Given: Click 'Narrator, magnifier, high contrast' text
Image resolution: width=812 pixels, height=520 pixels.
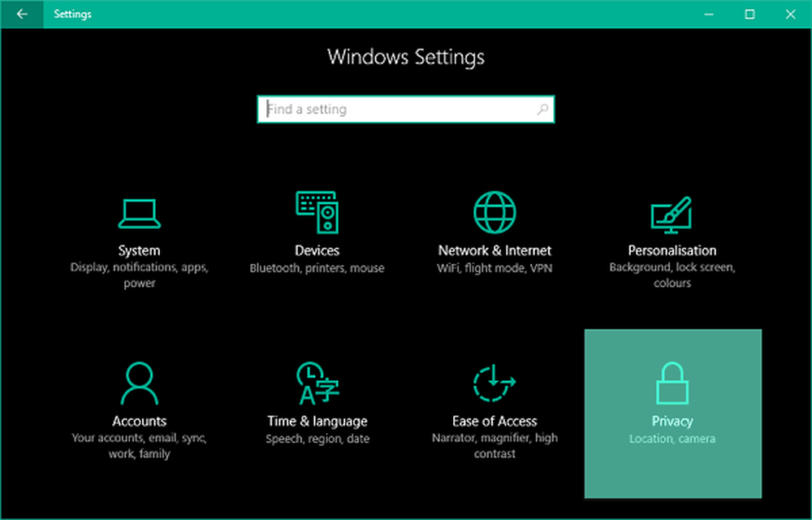Looking at the screenshot, I should click(495, 446).
